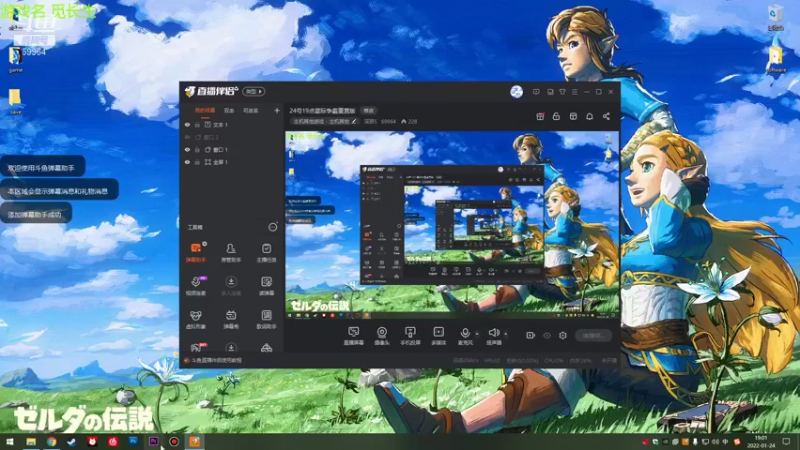Toggle visibility of the 文本 1 source
The width and height of the screenshot is (800, 450).
[187, 124]
